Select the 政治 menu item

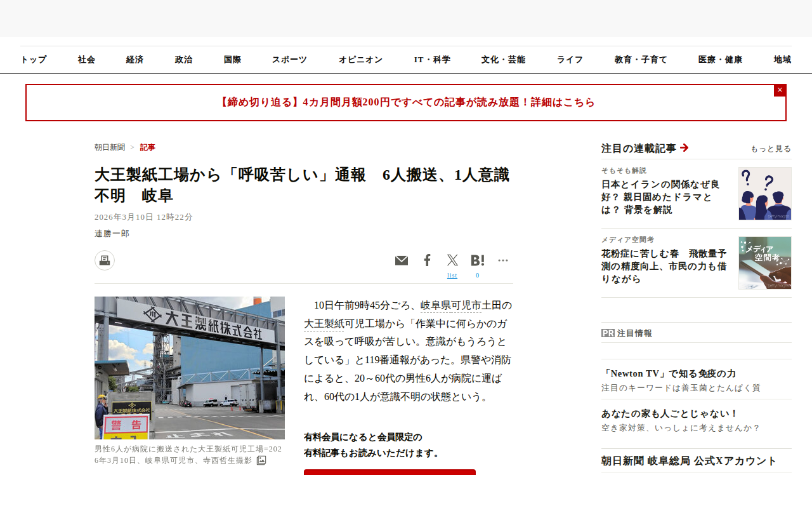pyautogui.click(x=184, y=60)
